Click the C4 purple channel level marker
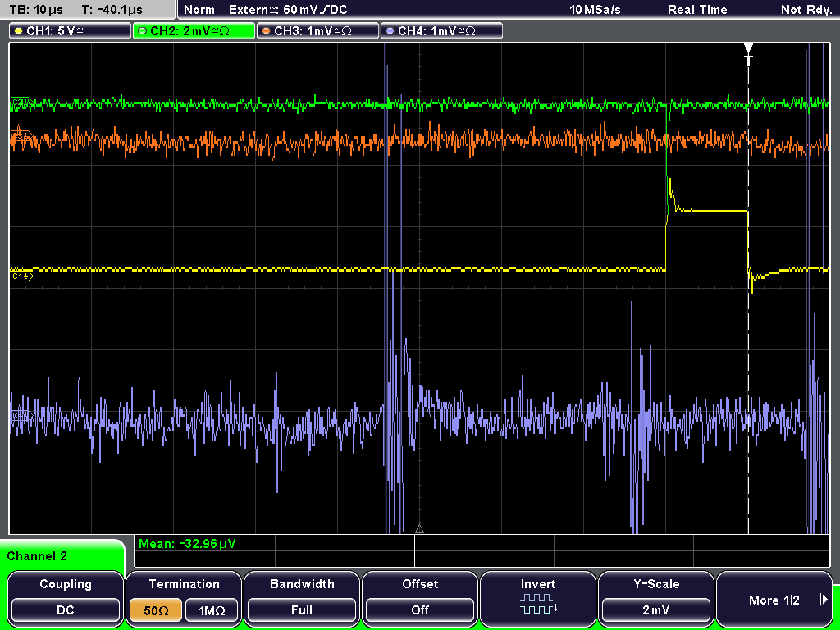The height and width of the screenshot is (630, 840). point(21,416)
